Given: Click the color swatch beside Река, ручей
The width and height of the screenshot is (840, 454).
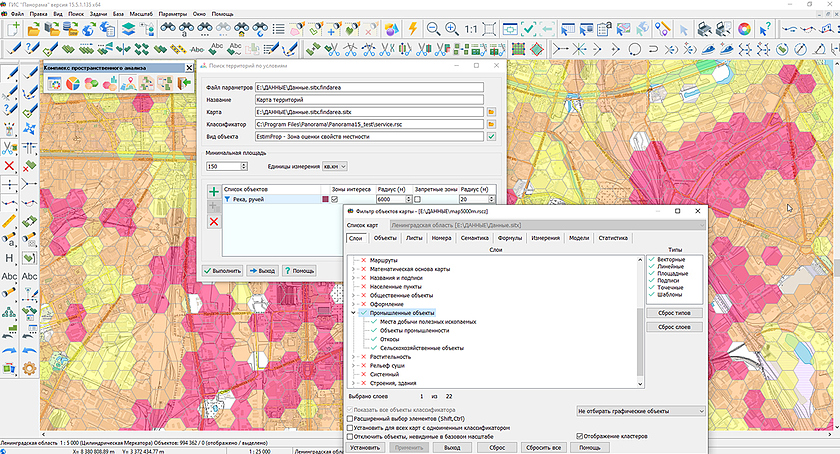Looking at the screenshot, I should pyautogui.click(x=325, y=200).
